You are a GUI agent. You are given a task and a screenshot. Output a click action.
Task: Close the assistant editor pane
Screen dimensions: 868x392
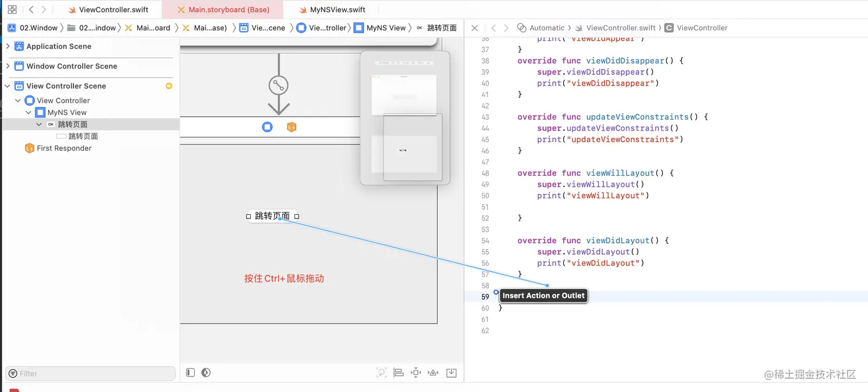click(x=474, y=28)
